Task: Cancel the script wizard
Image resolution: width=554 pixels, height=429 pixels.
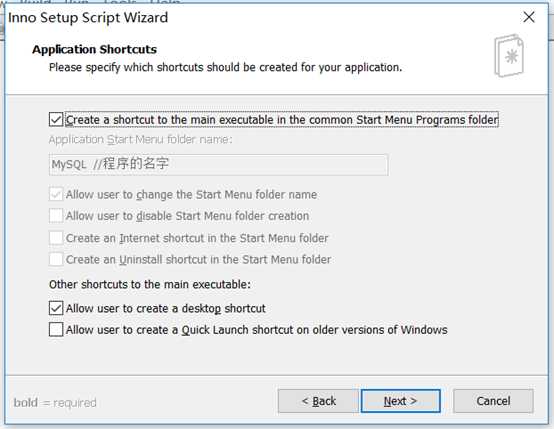Action: 493,401
